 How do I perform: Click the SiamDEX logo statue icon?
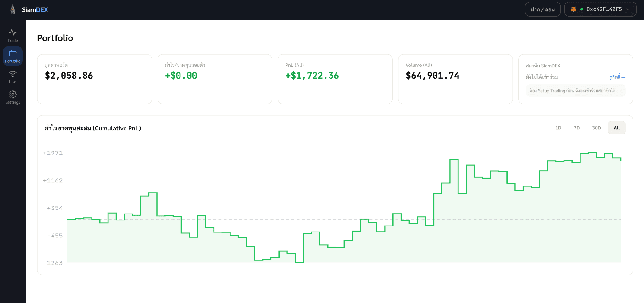click(x=13, y=9)
